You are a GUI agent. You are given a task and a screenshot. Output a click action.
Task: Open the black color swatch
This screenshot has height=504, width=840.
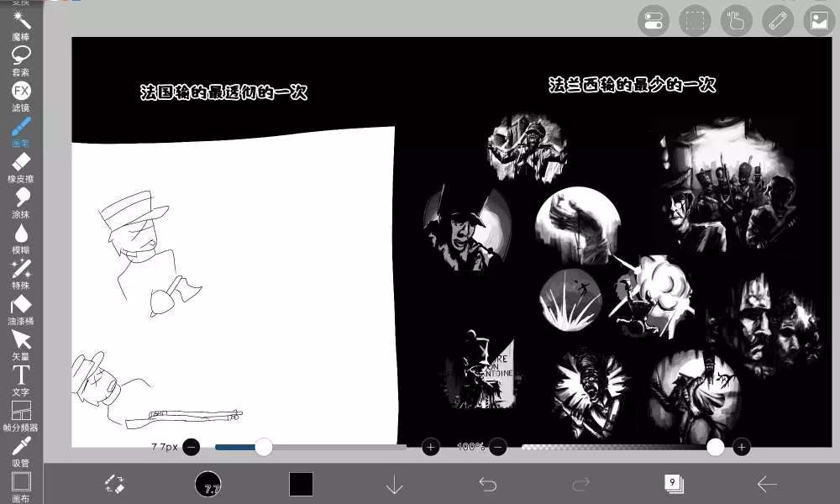(x=301, y=484)
